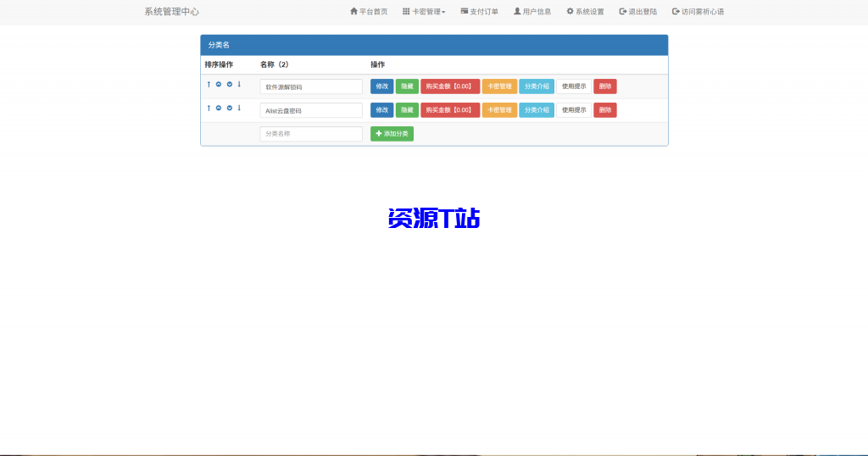Click the 分类名 panel heading
The image size is (868, 456).
(434, 46)
